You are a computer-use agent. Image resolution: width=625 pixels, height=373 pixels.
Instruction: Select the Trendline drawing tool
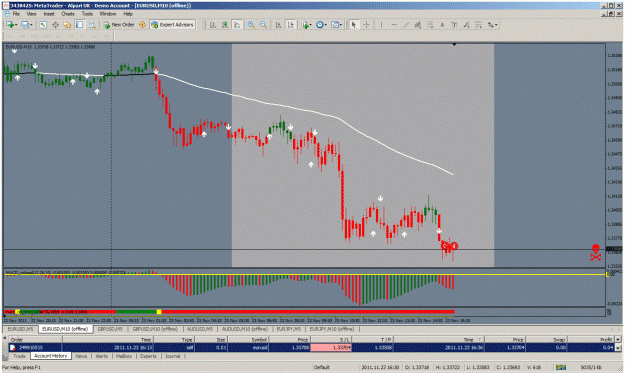405,25
